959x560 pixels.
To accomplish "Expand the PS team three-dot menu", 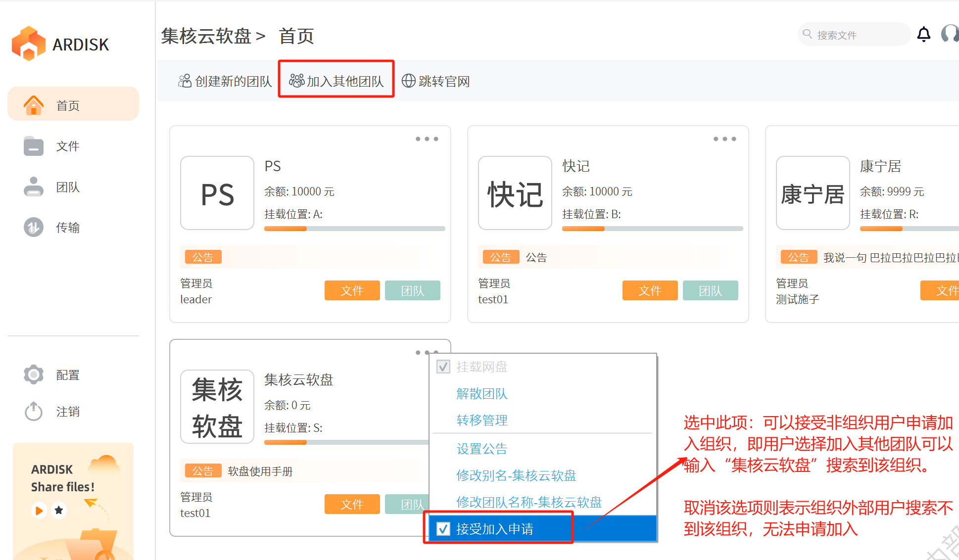I will coord(427,139).
